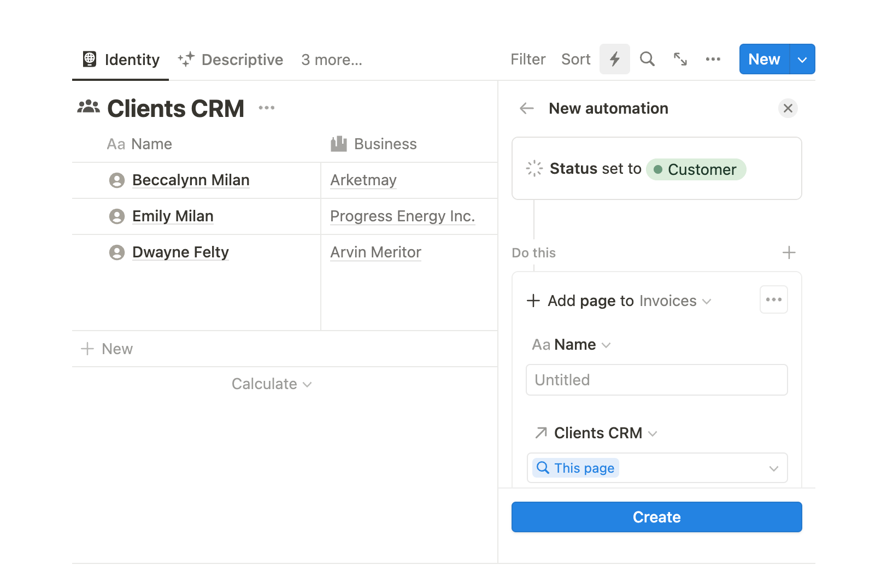Click the Filter button
This screenshot has width=893, height=588.
[527, 59]
